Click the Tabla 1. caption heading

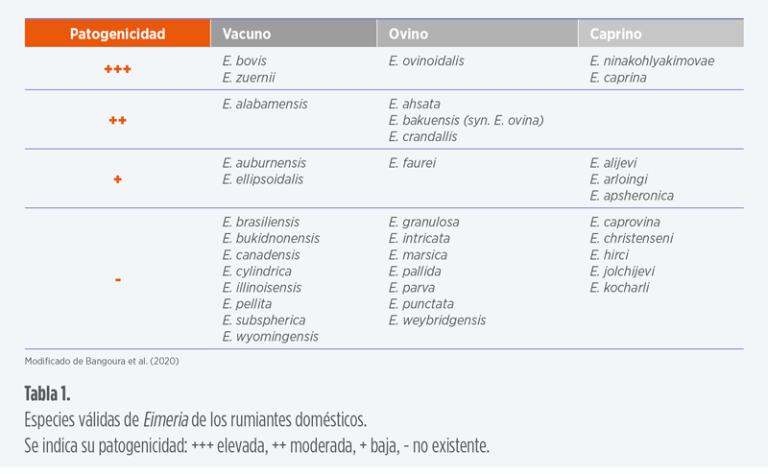47,393
